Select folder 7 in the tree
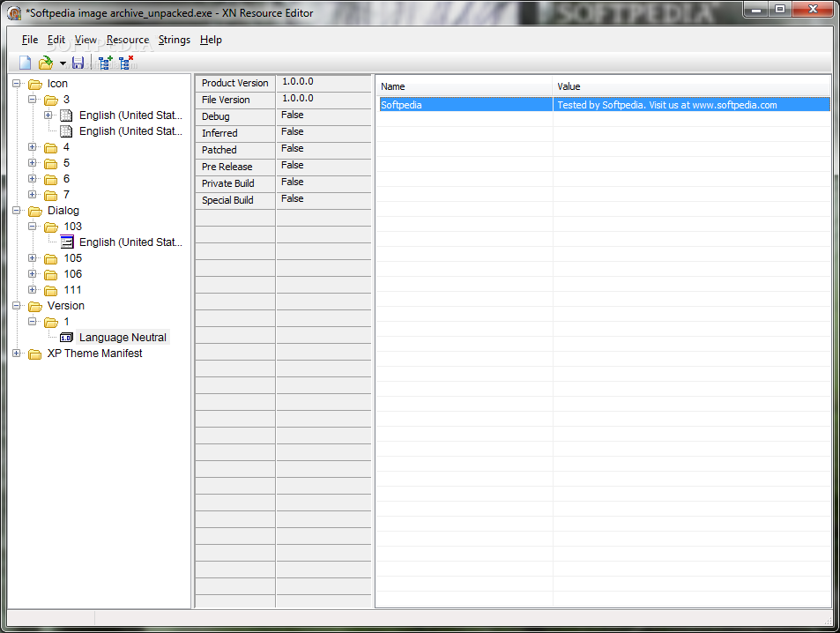840x633 pixels. [x=66, y=195]
